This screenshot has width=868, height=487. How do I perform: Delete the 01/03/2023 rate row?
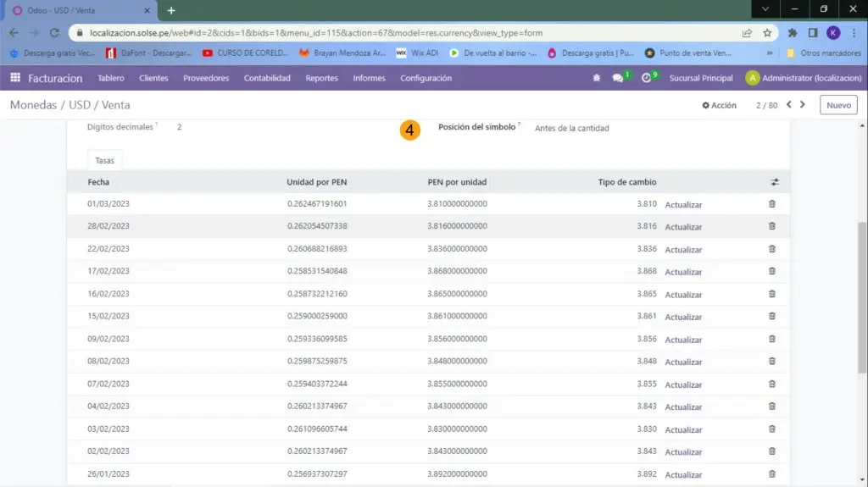click(771, 204)
